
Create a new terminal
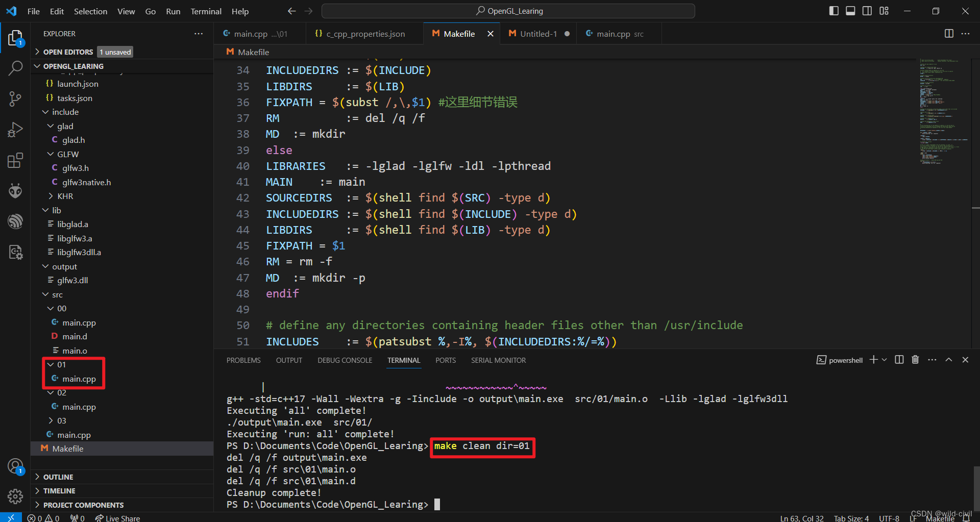[x=873, y=360]
